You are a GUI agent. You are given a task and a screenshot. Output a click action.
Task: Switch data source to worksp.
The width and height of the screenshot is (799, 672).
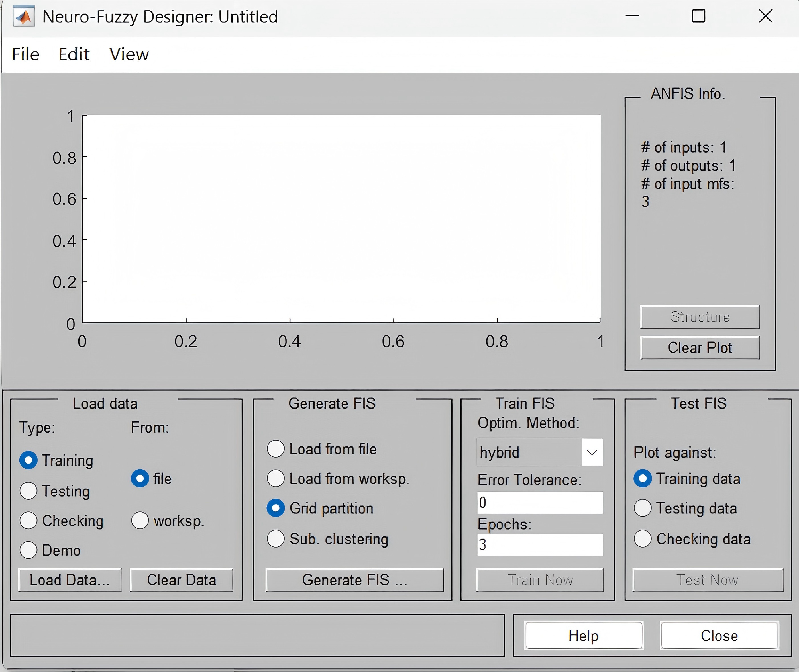click(140, 521)
